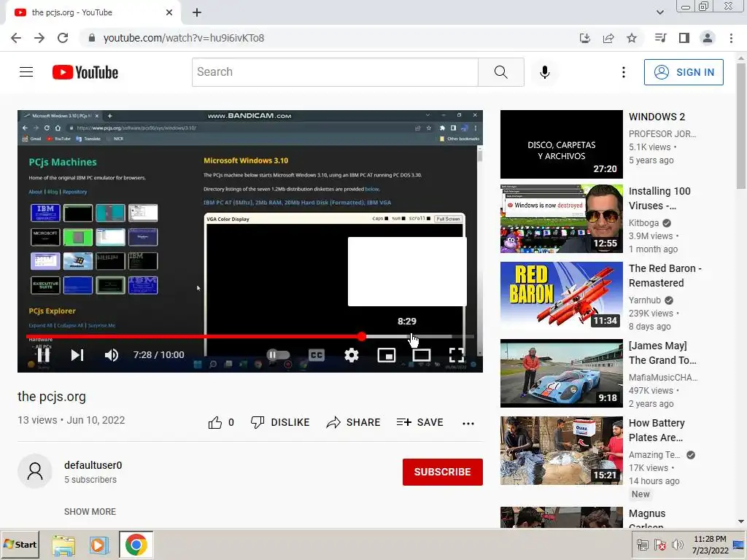The height and width of the screenshot is (560, 747).
Task: Skip to the next video
Action: pos(77,355)
